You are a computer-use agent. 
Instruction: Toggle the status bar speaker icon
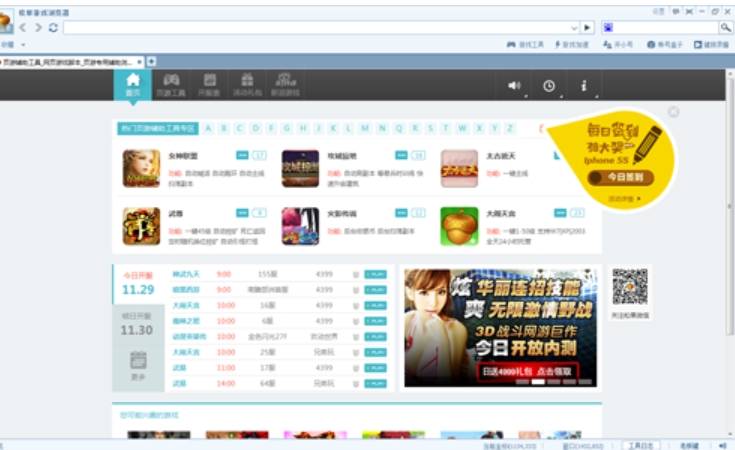722,445
